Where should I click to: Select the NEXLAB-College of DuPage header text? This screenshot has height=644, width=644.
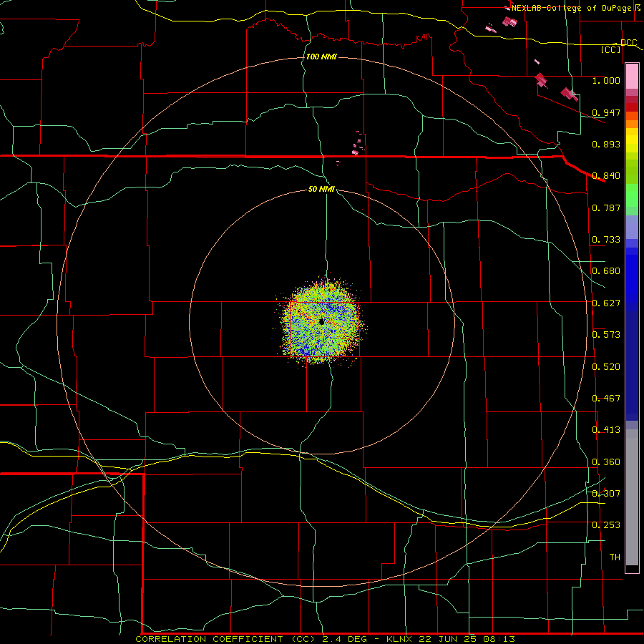(x=572, y=8)
